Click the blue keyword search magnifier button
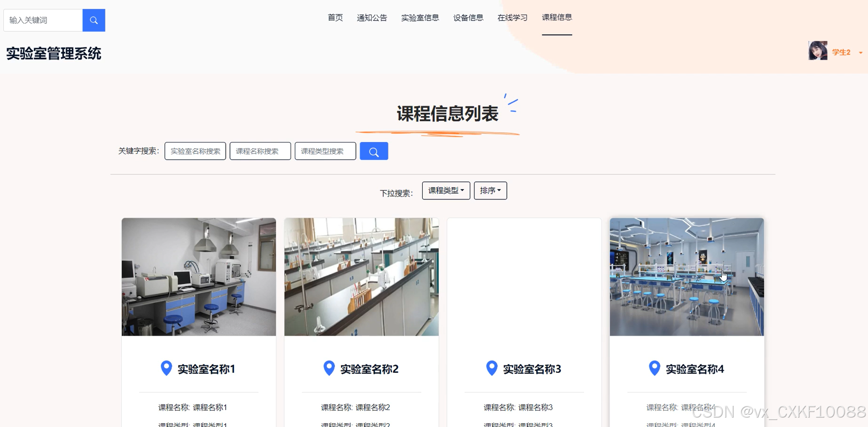Screen dimensions: 868x427 374,151
